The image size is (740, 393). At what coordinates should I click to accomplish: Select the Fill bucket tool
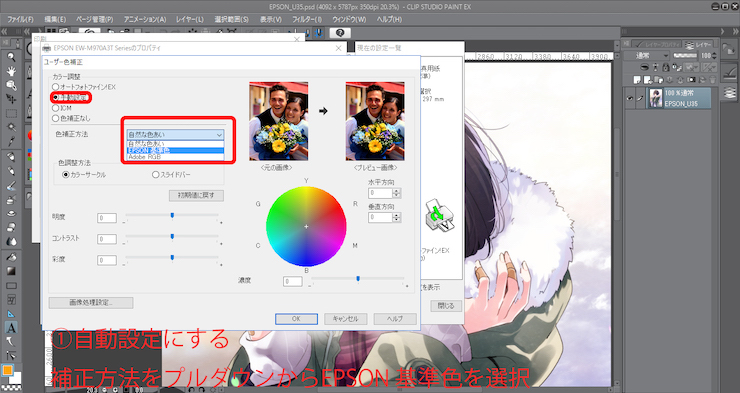click(11, 257)
